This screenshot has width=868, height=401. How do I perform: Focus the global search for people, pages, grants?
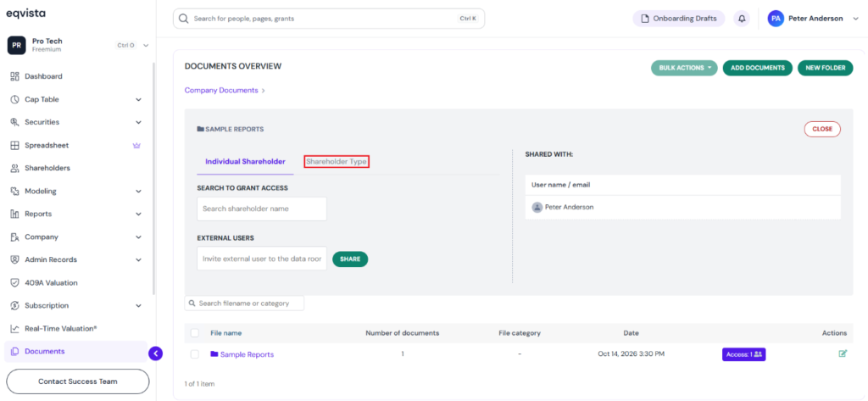pos(329,19)
